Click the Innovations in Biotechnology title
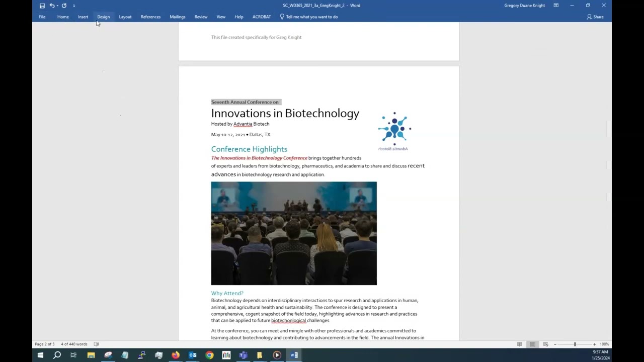Screen dimensions: 644x362 (x=285, y=113)
